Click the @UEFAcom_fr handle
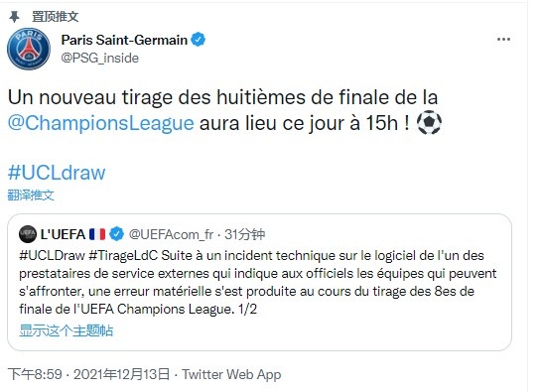541x392 pixels. [x=171, y=234]
